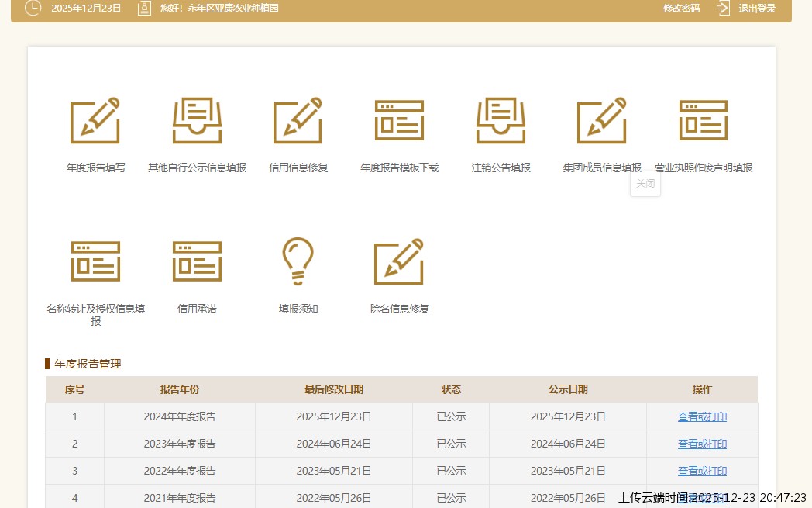This screenshot has width=812, height=508.
Task: Open the 营业执照作废声明填报 icon
Action: pyautogui.click(x=703, y=121)
